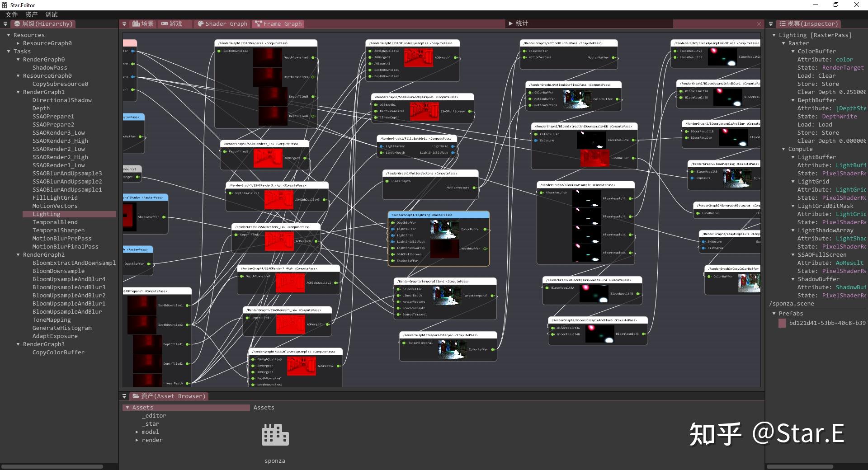This screenshot has height=470, width=868.
Task: Toggle the SSAOFullScreen input port on Lighting node
Action: click(392, 254)
